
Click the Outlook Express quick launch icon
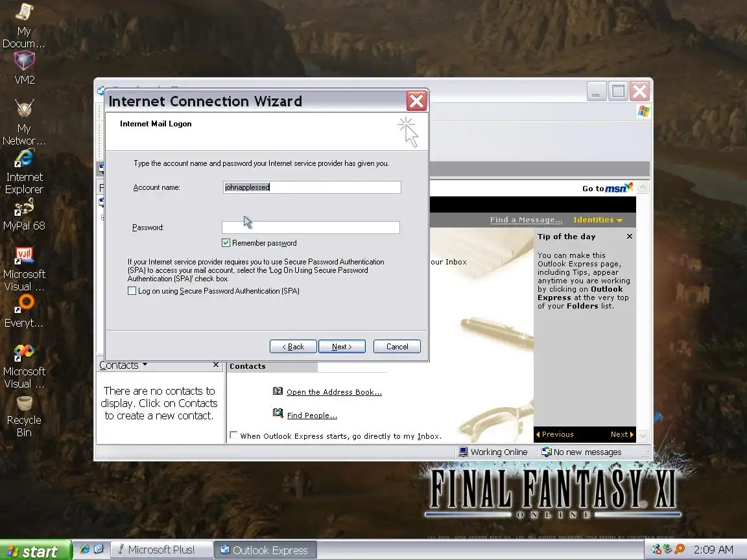(x=99, y=549)
